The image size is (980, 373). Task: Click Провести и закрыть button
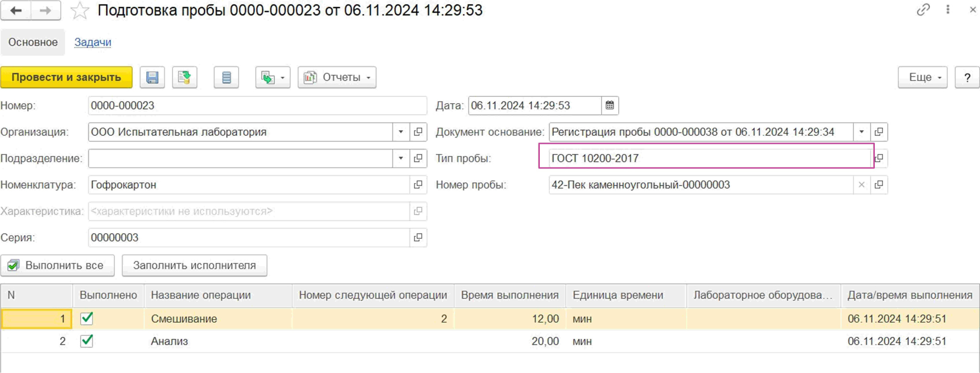coord(67,77)
